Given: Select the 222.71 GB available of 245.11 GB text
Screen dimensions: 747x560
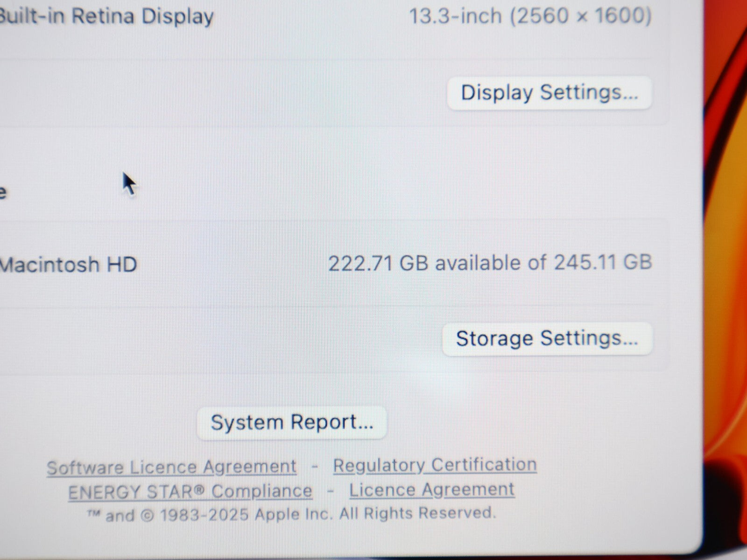Looking at the screenshot, I should (490, 262).
